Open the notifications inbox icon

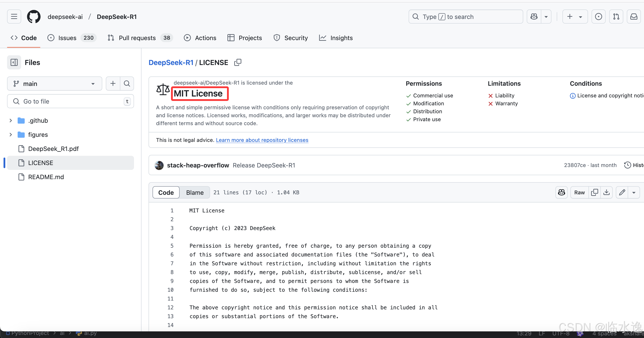(x=633, y=17)
